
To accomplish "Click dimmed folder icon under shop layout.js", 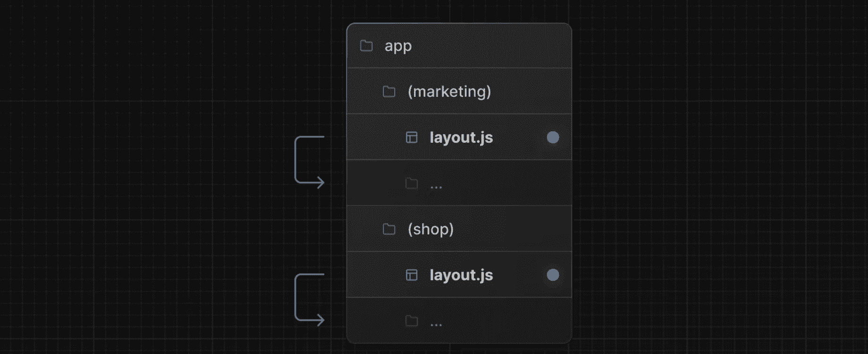I will pyautogui.click(x=412, y=321).
